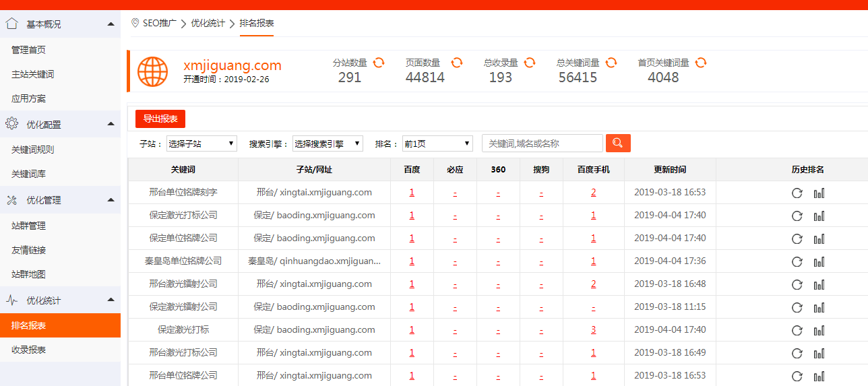The width and height of the screenshot is (868, 386).
Task: Refresh ranking for 邢台激光打标公司 row
Action: click(797, 353)
